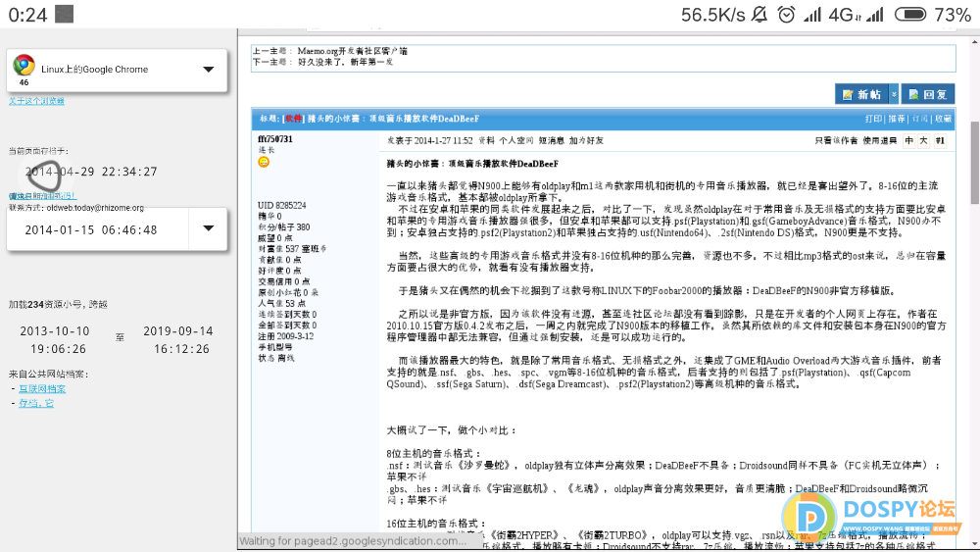This screenshot has width=980, height=552.
Task: Click the 新帖 new post button
Action: click(x=861, y=94)
